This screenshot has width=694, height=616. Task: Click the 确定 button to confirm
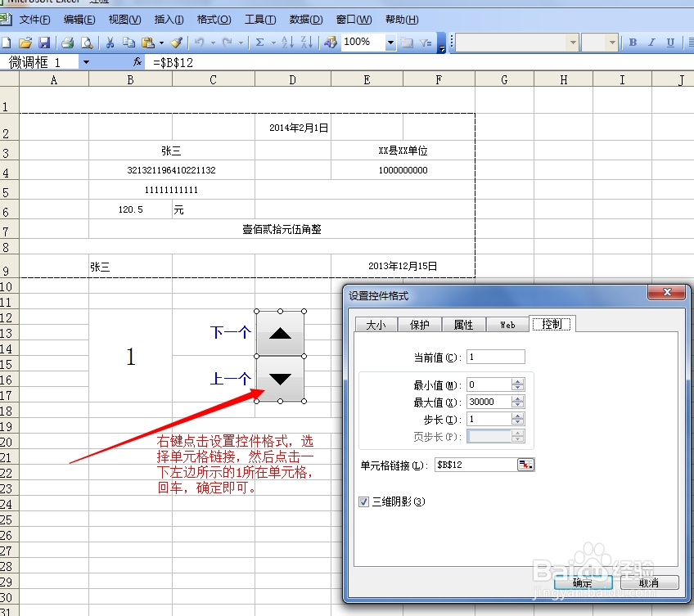584,582
